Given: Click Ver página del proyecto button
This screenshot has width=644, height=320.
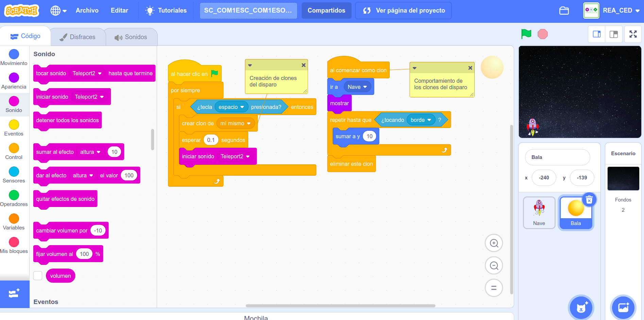Looking at the screenshot, I should [x=403, y=11].
